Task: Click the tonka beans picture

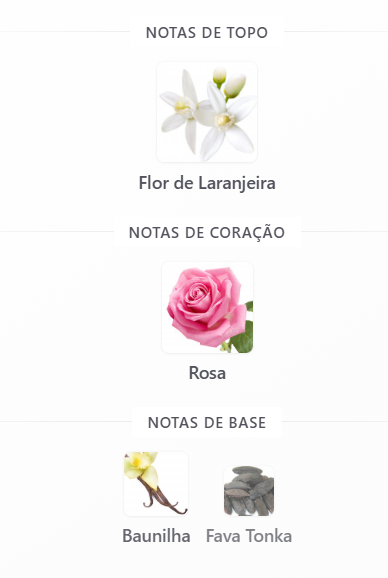Action: pos(249,491)
